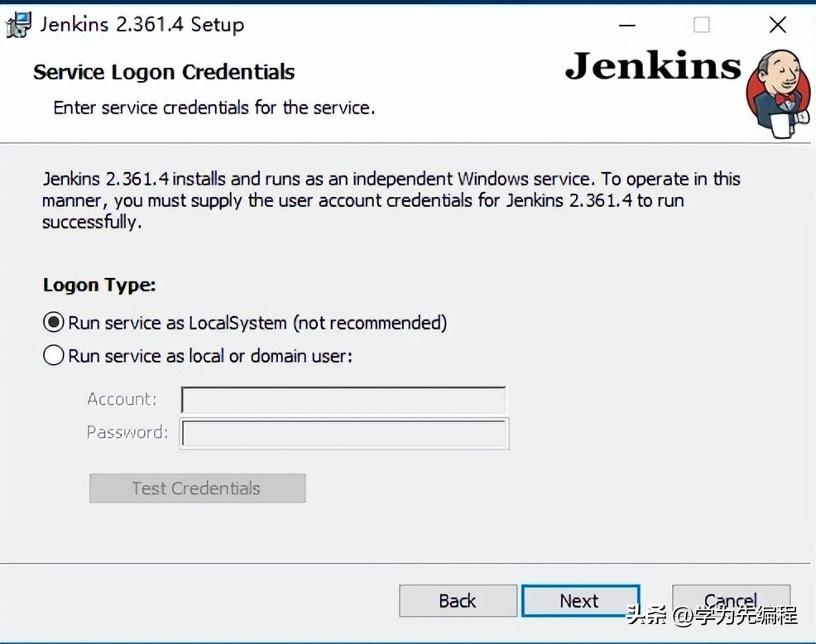Viewport: 816px width, 644px height.
Task: Click the installer icon in the title bar
Action: pos(18,24)
